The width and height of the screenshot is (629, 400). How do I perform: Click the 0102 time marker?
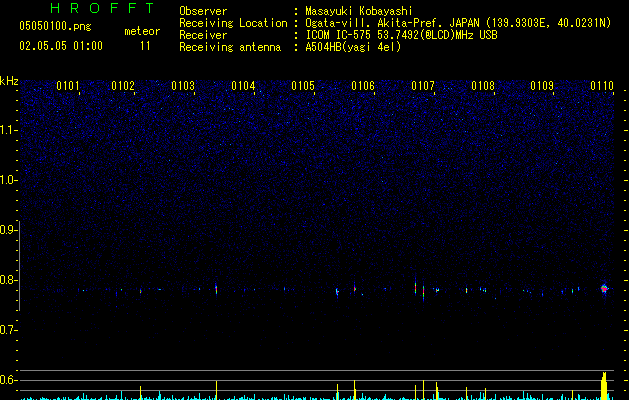point(123,86)
